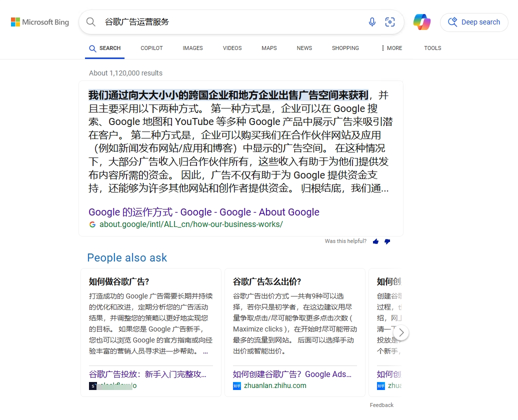
Task: Click the Microsoft Bing logo
Action: (40, 22)
